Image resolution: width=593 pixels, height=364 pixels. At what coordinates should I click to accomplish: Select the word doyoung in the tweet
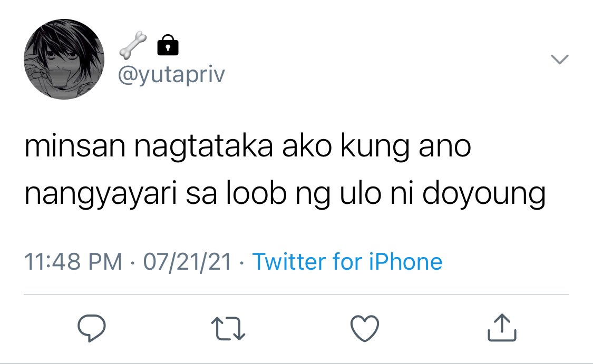484,194
